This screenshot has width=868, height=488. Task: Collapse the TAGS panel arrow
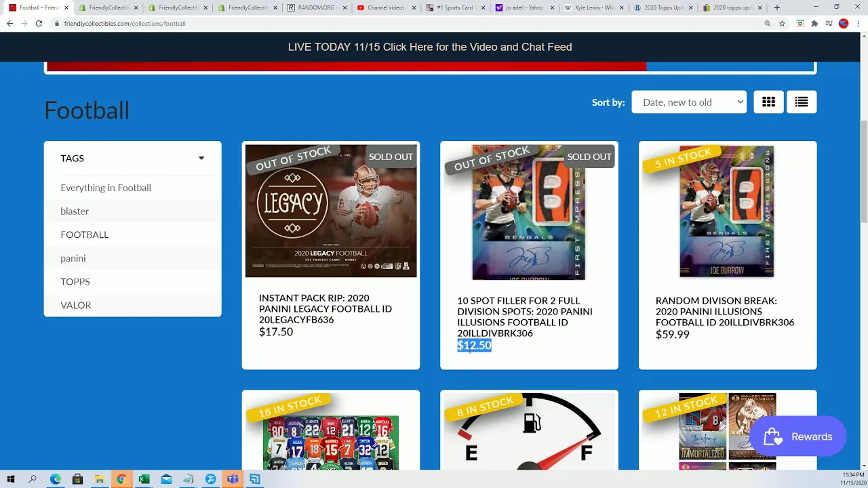[201, 158]
